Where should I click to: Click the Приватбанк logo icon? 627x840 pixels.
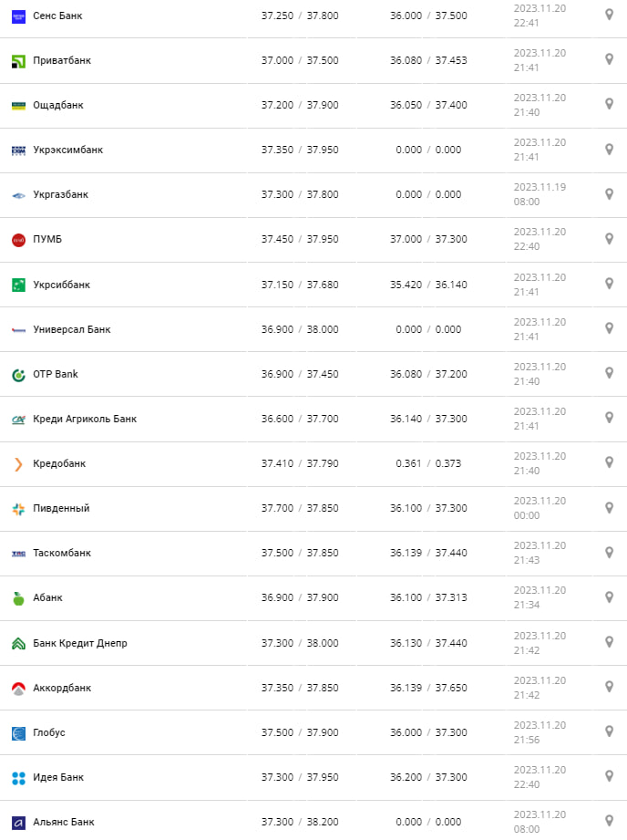[18, 61]
